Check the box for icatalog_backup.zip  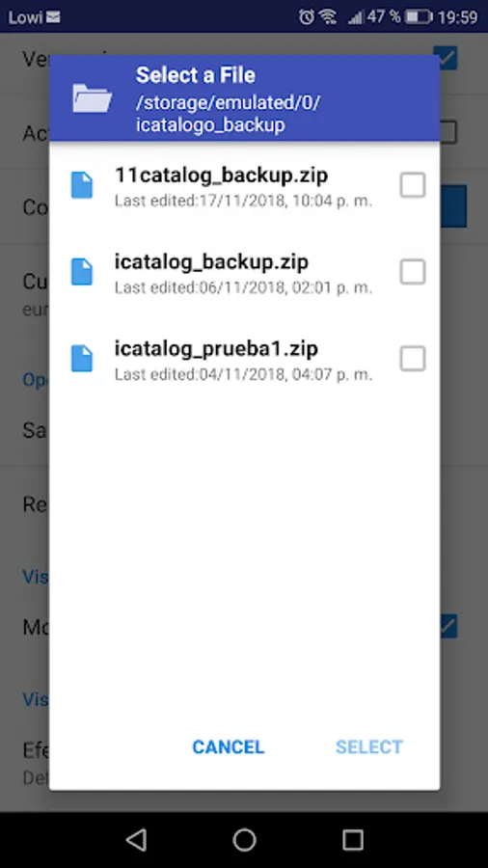(413, 272)
